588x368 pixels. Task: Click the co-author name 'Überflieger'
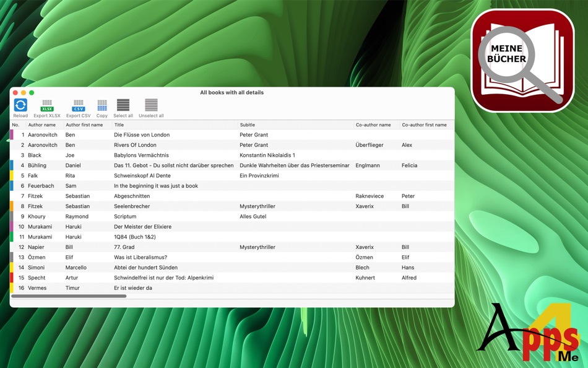coord(370,144)
